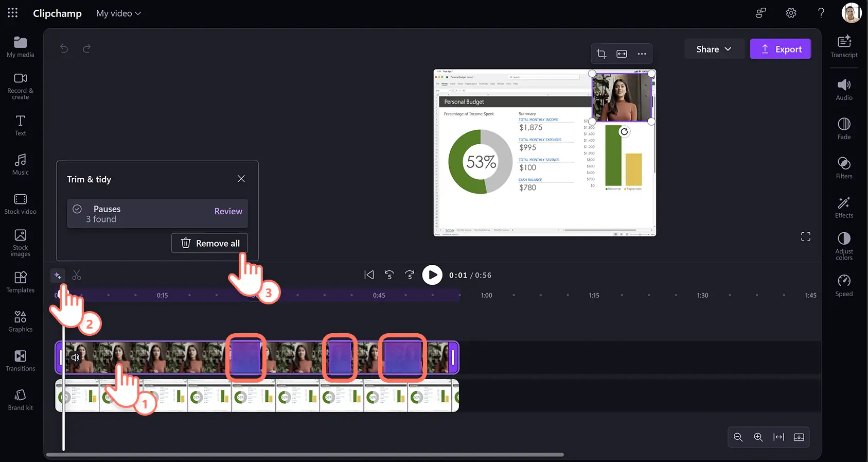Click the Brand kit sidebar icon

point(21,400)
